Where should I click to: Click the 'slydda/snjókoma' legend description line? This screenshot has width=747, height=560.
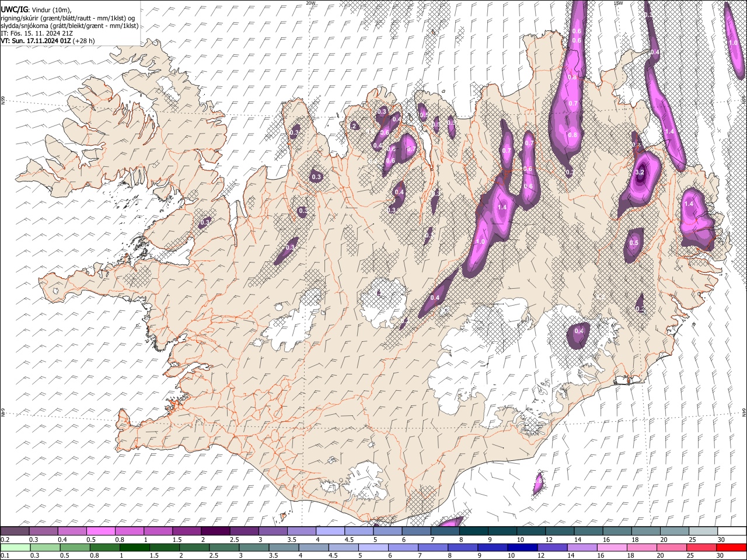tap(69, 26)
